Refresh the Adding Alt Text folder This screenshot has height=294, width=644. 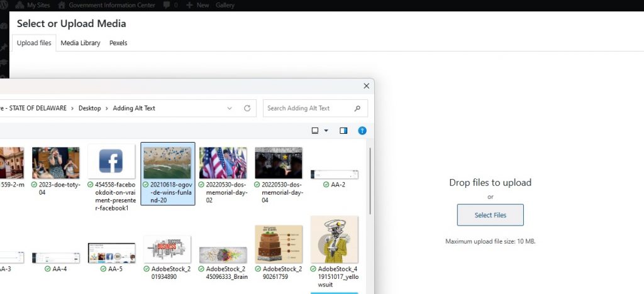[x=247, y=108]
